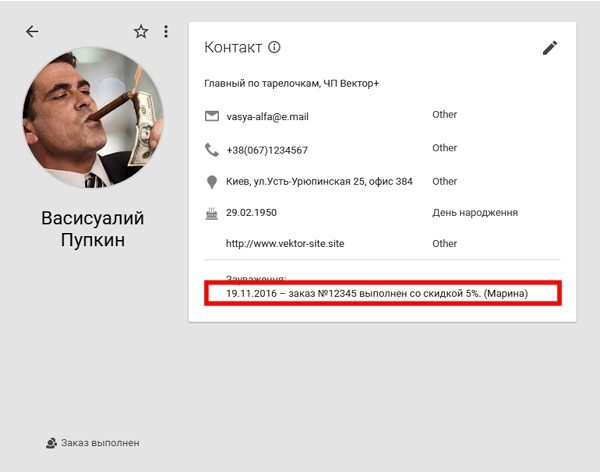The width and height of the screenshot is (600, 474).
Task: Open the vasya-alfa@e.mail email address
Action: [267, 116]
